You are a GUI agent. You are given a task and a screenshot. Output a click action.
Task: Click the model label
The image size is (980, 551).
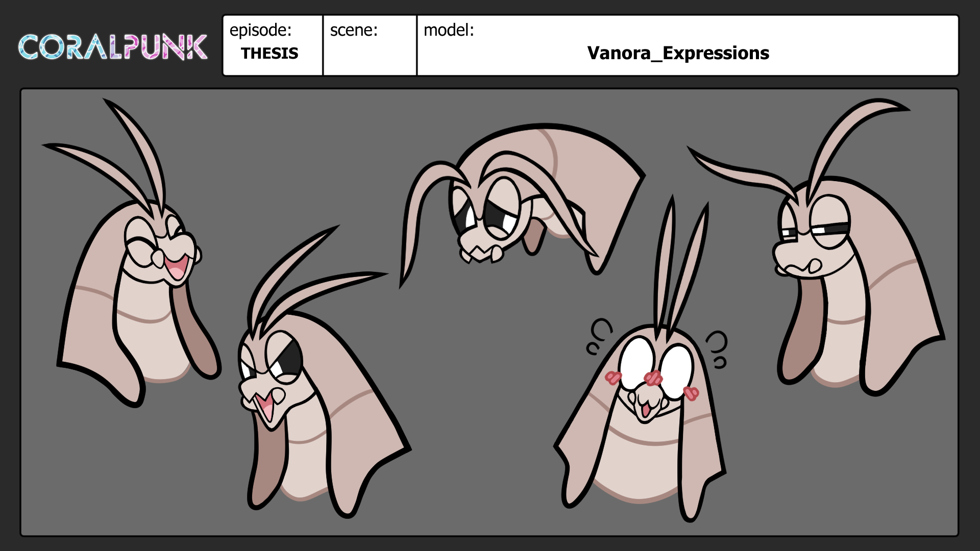tap(449, 31)
